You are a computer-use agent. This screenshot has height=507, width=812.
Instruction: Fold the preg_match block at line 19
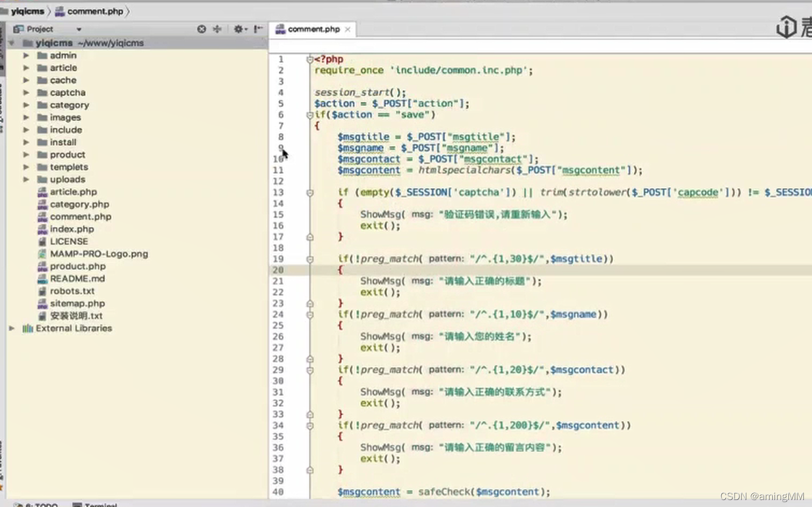point(310,259)
